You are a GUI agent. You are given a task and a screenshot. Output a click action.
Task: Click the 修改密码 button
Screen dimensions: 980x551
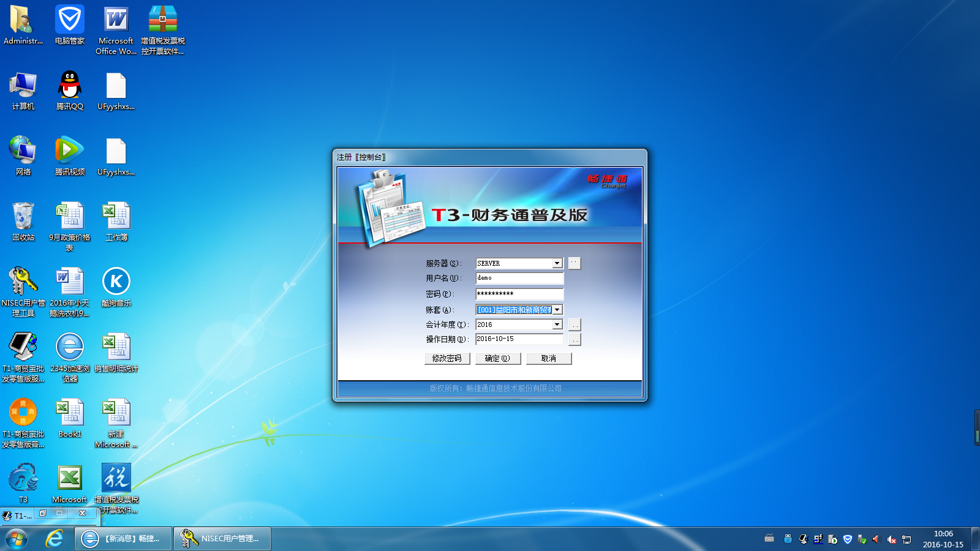pyautogui.click(x=447, y=358)
